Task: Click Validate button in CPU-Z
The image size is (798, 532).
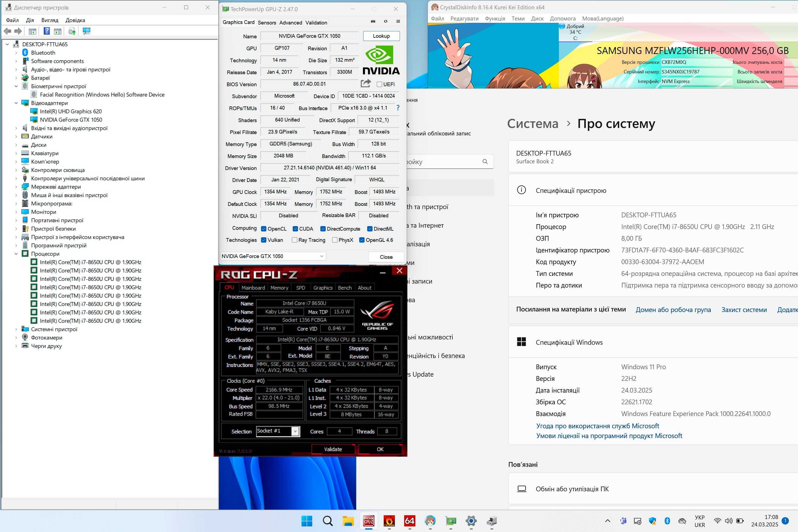Action: [333, 449]
